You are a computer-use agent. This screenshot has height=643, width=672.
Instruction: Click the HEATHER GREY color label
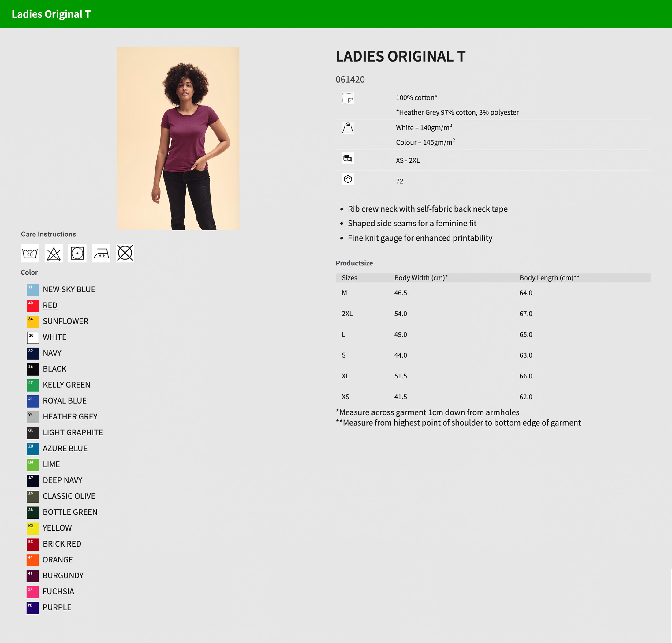[70, 417]
